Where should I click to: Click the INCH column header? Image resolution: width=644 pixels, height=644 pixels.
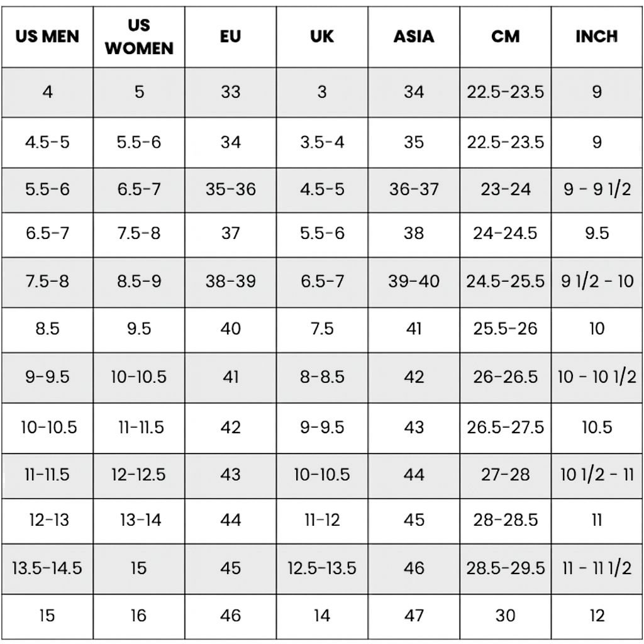(x=597, y=36)
